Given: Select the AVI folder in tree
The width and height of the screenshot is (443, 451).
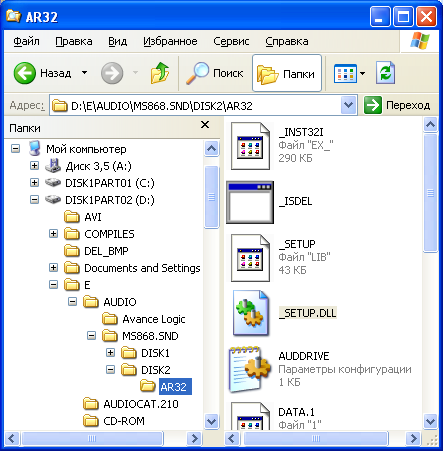Looking at the screenshot, I should (72, 217).
